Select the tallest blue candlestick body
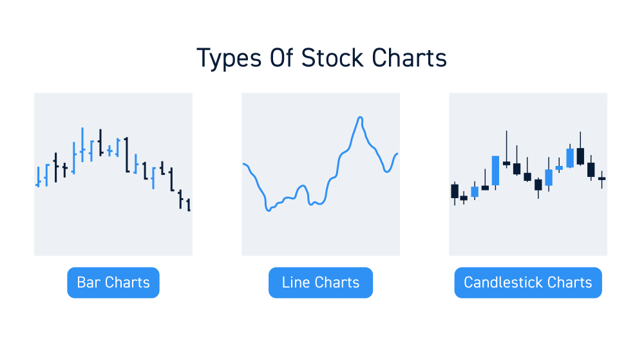This screenshot has height=339, width=644. pyautogui.click(x=495, y=170)
